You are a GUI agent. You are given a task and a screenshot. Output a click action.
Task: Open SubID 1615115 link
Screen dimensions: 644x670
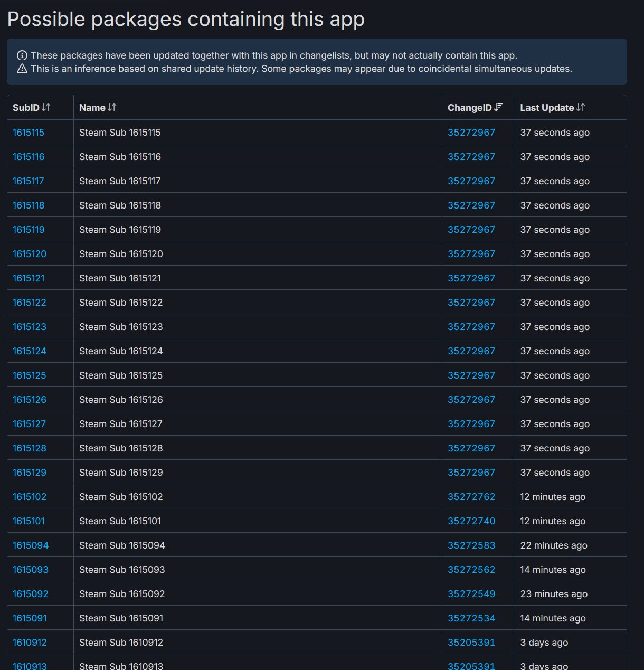pyautogui.click(x=29, y=133)
